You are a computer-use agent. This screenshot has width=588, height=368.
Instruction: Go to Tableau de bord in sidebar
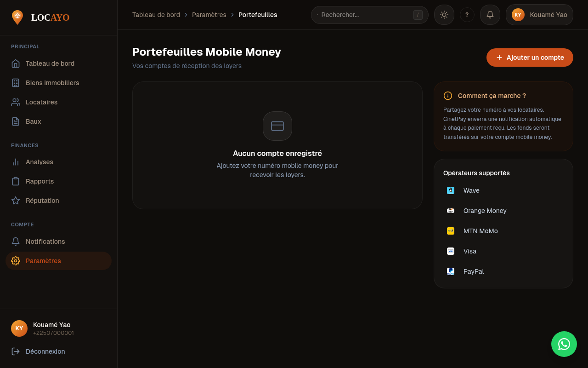click(x=50, y=63)
